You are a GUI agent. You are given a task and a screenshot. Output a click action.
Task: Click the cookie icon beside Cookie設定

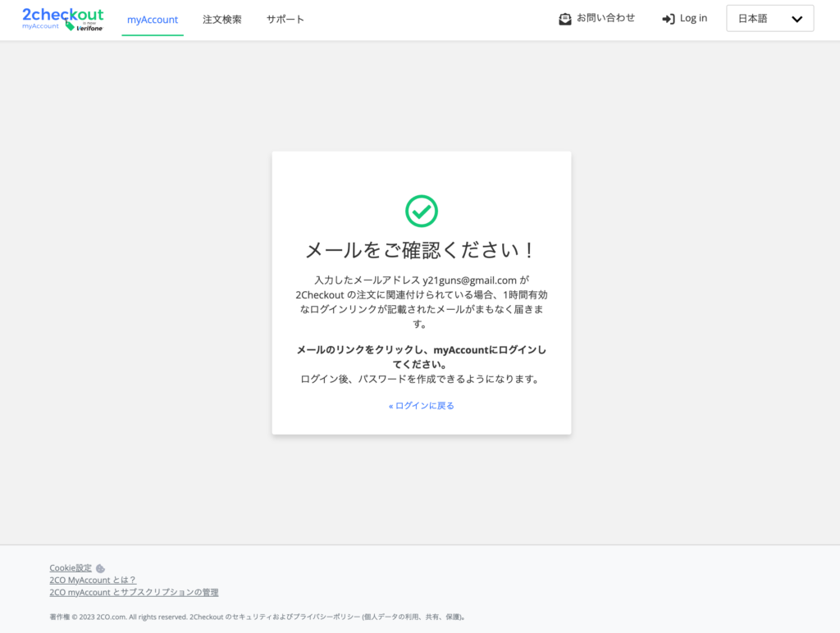pos(100,568)
